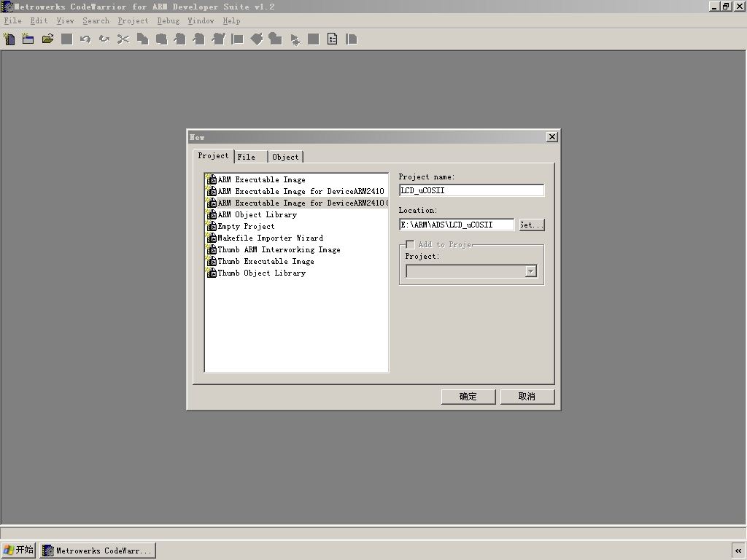Image resolution: width=747 pixels, height=560 pixels.
Task: Cancel with the 取消 button
Action: point(527,397)
